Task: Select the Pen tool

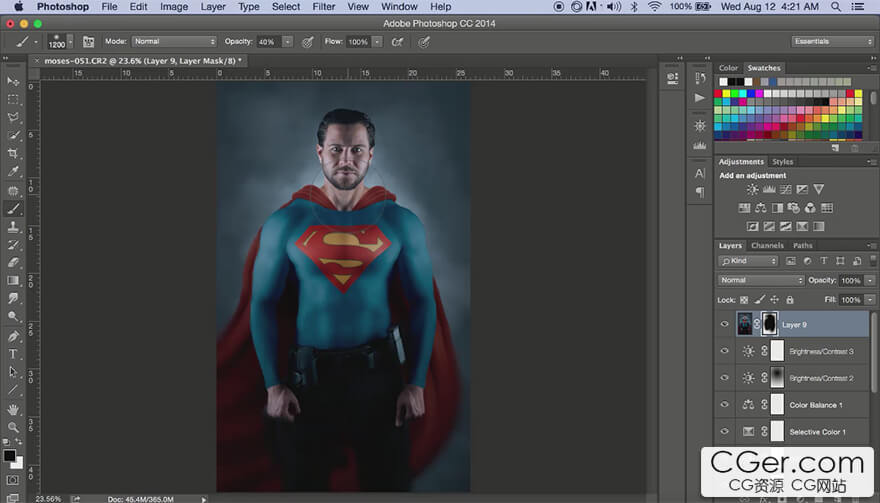Action: [12, 336]
